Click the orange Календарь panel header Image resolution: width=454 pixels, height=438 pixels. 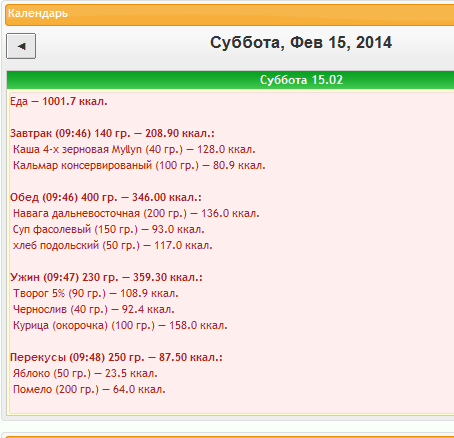coord(230,15)
